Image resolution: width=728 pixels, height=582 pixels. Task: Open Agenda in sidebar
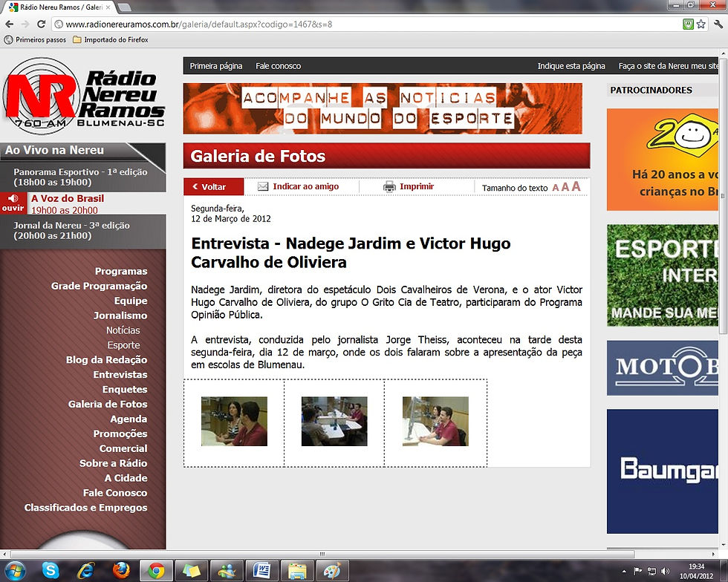pos(129,419)
